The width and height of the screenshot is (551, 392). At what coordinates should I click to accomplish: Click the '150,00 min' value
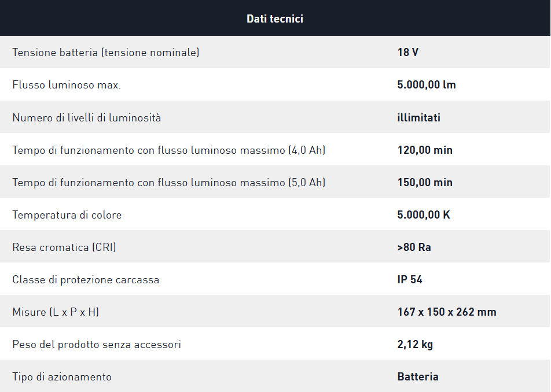(425, 183)
